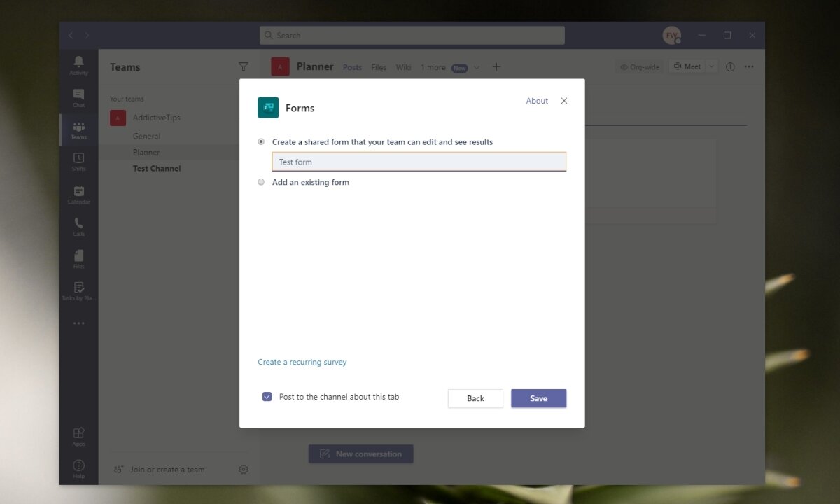The image size is (840, 504).
Task: Uncheck Post to the channel about this tab
Action: 267,396
